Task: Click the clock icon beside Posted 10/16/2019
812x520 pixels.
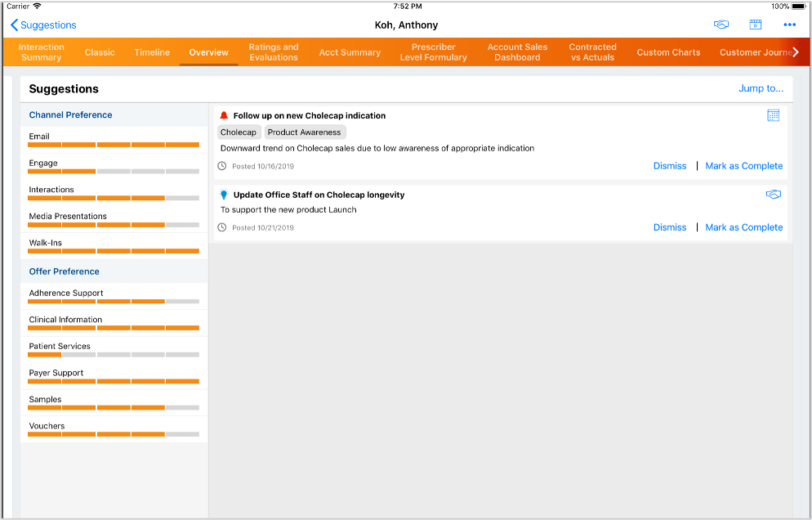Action: (222, 166)
